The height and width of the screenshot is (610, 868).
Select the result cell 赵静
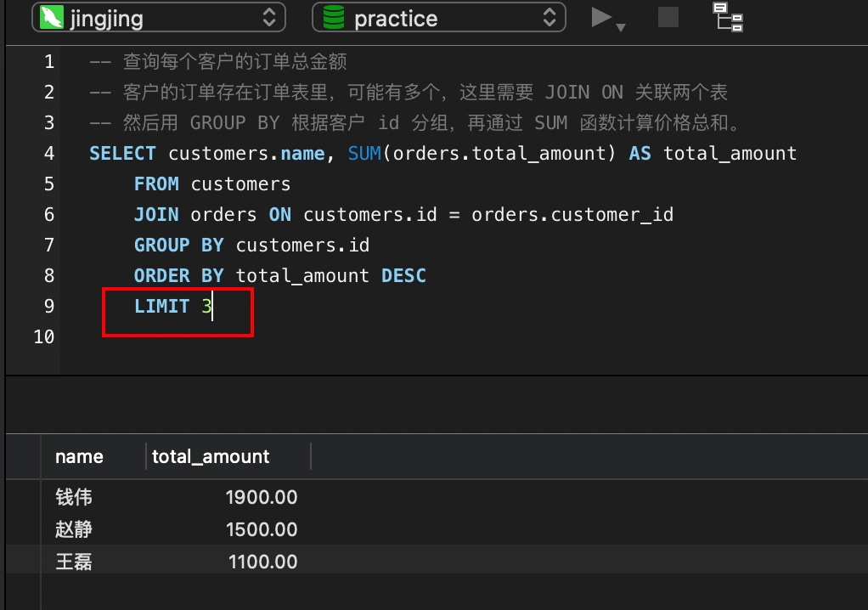pyautogui.click(x=73, y=529)
